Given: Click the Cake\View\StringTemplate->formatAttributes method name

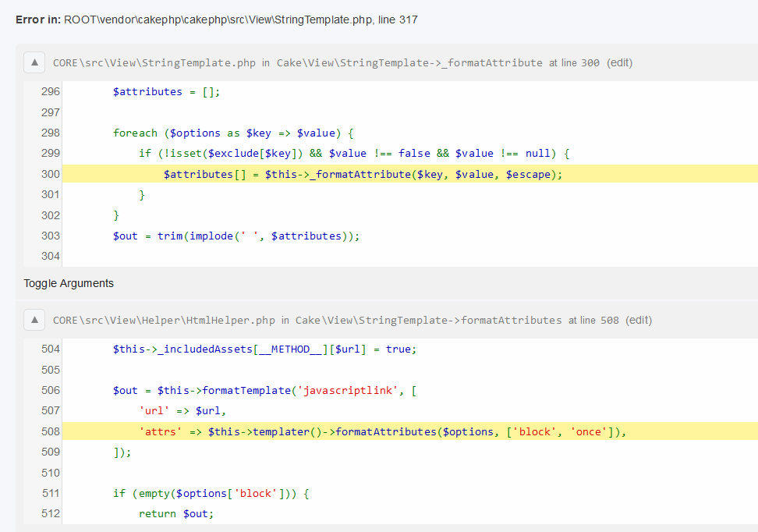Looking at the screenshot, I should point(428,320).
